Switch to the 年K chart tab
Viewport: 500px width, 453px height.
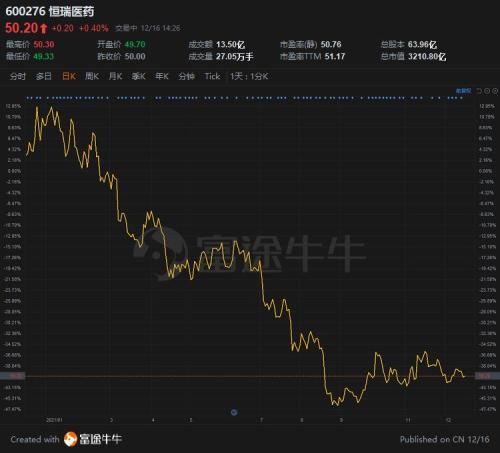click(162, 76)
